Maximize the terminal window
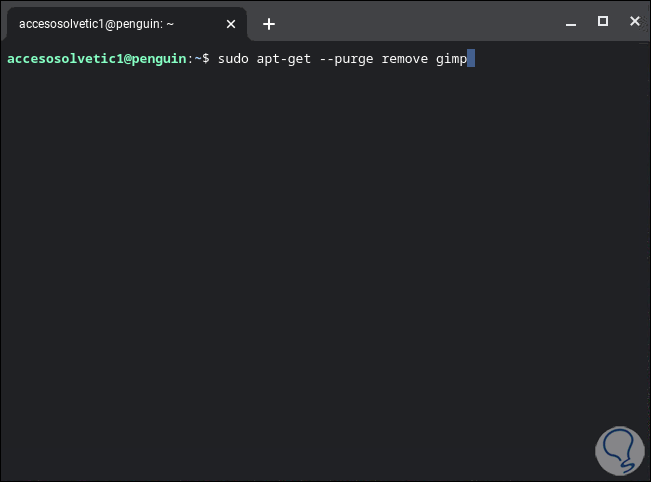Viewport: 651px width, 482px height. (x=603, y=21)
